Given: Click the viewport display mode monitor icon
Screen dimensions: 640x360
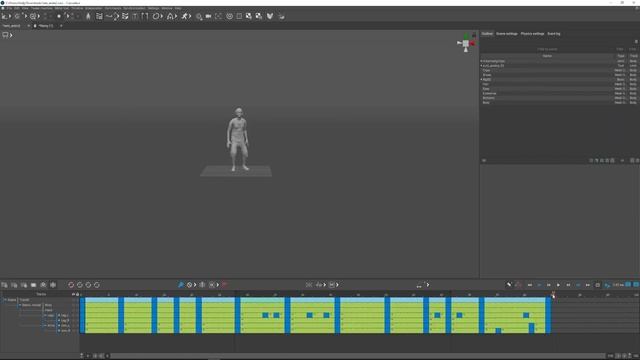Looking at the screenshot, I should pos(5,35).
